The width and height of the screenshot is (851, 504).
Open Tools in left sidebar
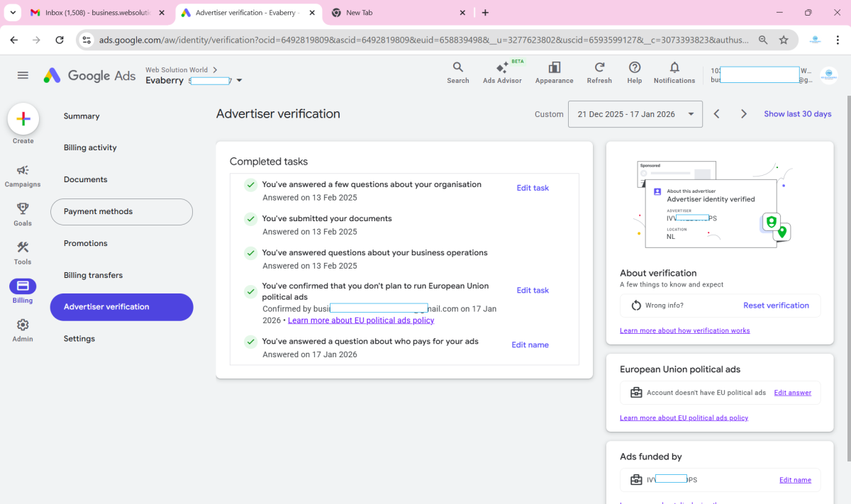(x=23, y=252)
